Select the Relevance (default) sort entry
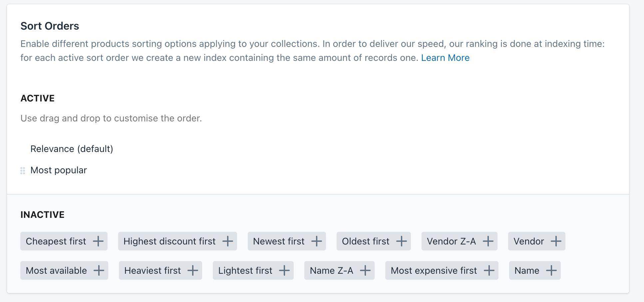Image resolution: width=644 pixels, height=302 pixels. pos(72,149)
